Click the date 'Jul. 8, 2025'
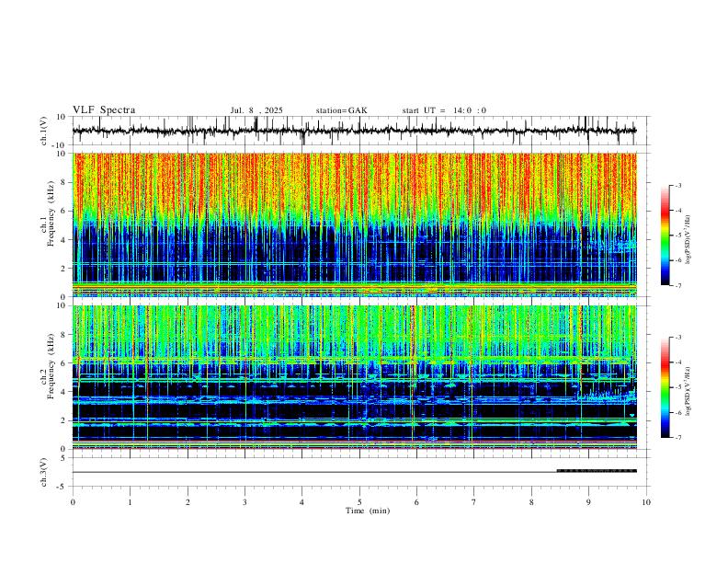 (256, 110)
